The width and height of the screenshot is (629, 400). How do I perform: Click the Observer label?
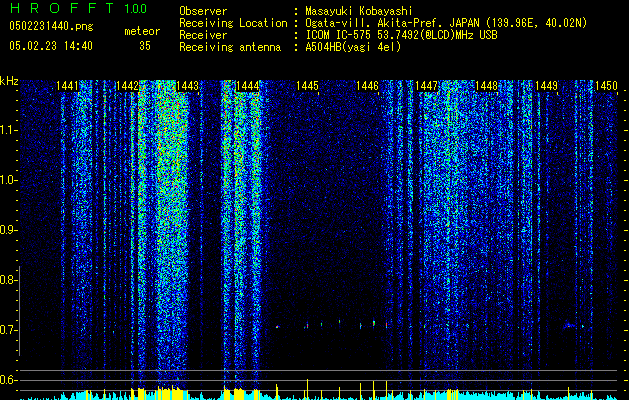[203, 11]
